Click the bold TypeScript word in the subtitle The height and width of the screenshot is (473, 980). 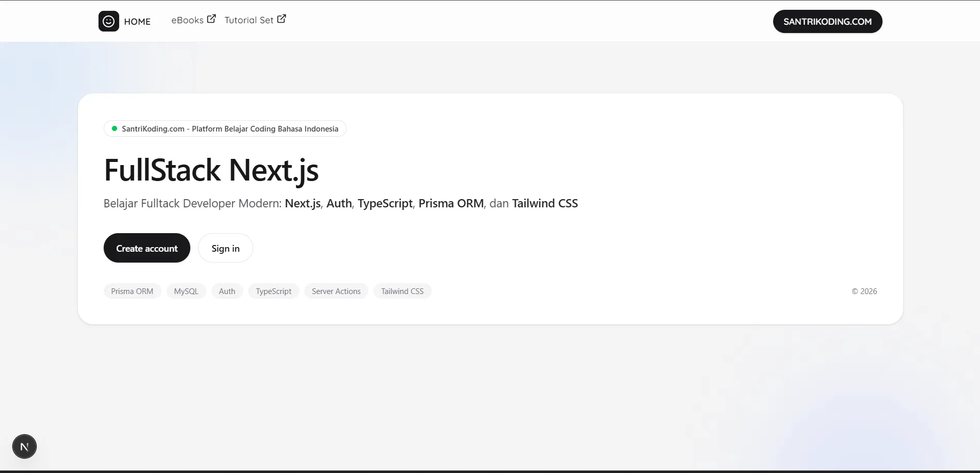pyautogui.click(x=385, y=204)
